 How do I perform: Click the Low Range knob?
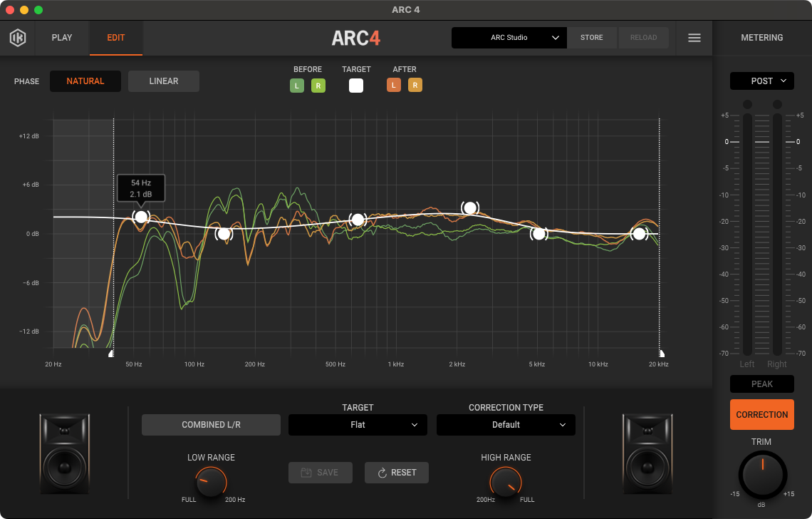[211, 482]
